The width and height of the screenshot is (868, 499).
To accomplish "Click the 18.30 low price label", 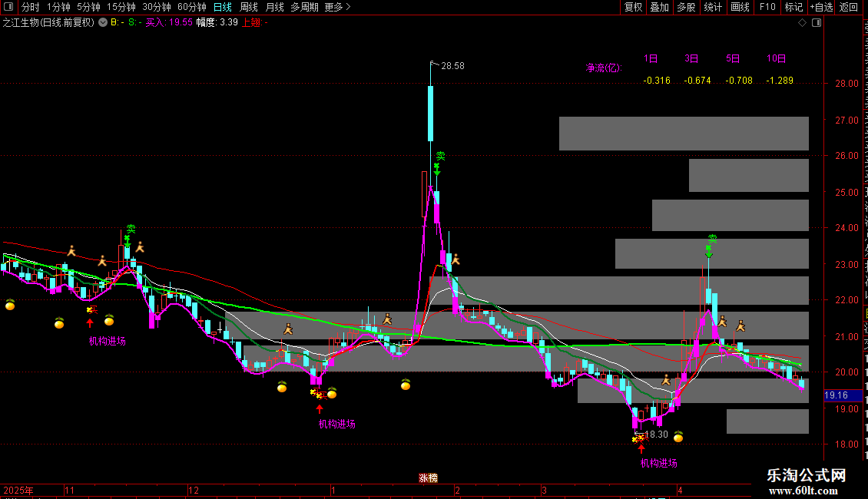I will point(657,435).
